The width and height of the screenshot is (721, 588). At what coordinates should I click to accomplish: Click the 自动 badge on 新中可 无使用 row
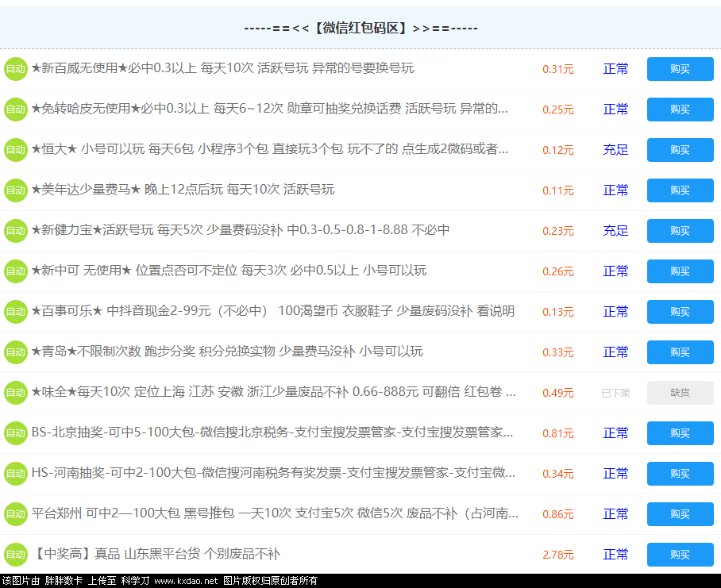point(16,271)
